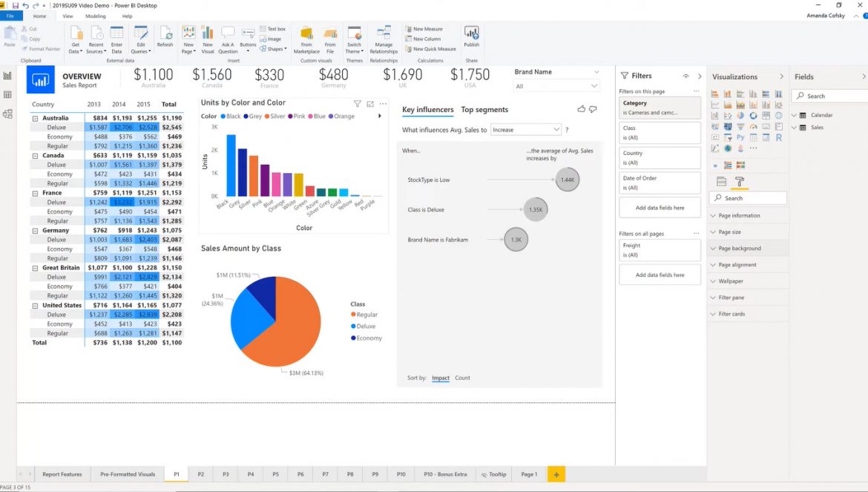Select the funnel visualization icon
The height and width of the screenshot is (492, 868).
click(740, 127)
